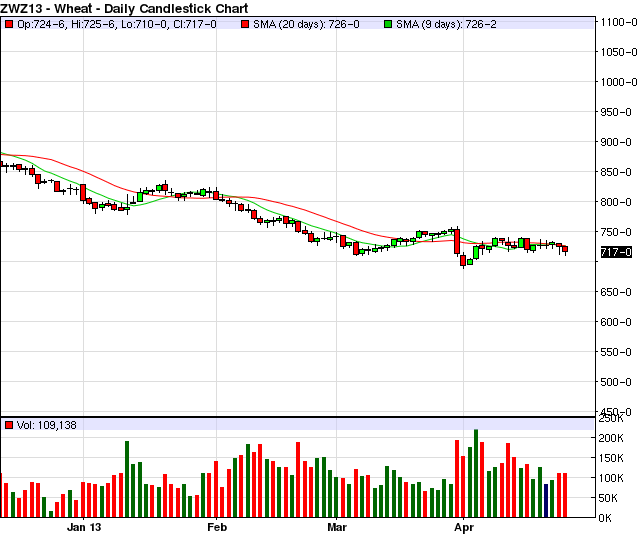
Task: Click the tallest green volume bar in April
Action: pyautogui.click(x=476, y=473)
